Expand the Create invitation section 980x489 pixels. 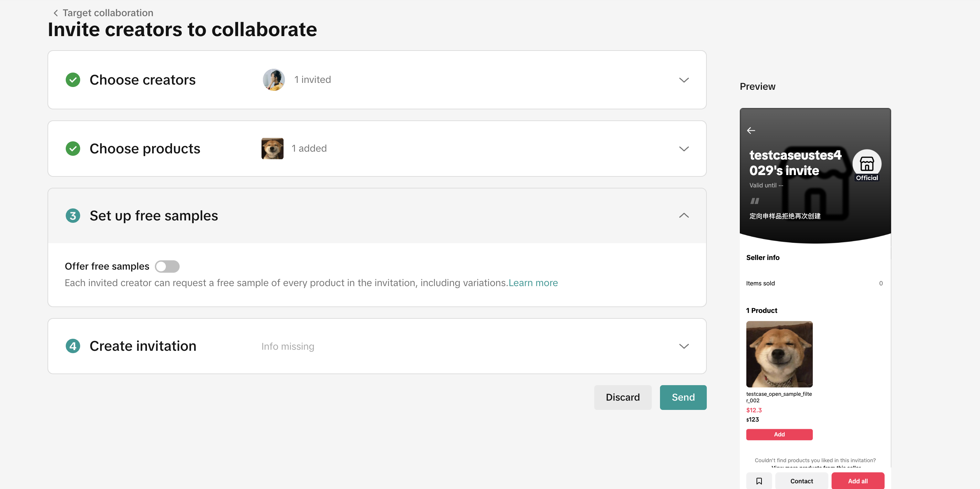[684, 346]
